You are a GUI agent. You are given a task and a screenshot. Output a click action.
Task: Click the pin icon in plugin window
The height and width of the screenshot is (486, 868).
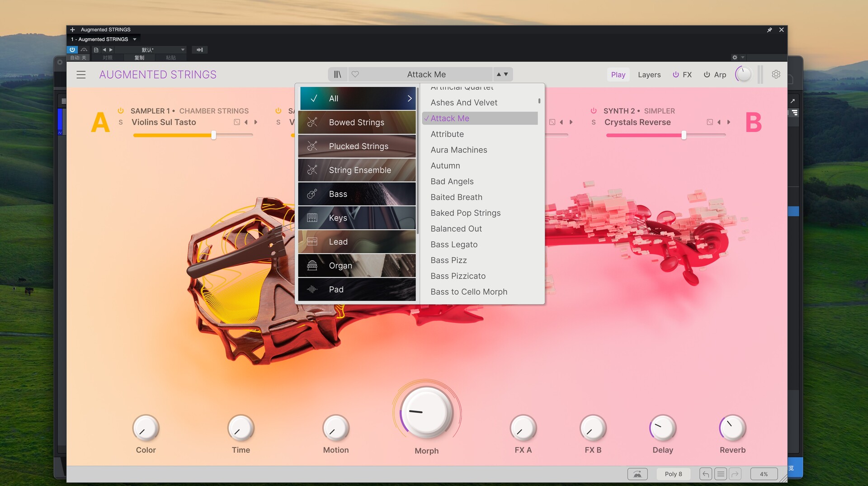coord(769,30)
